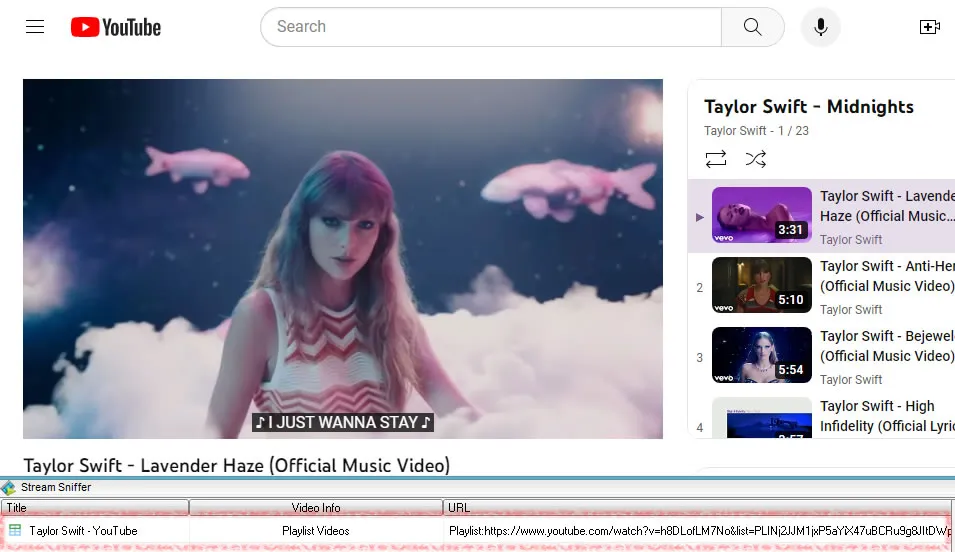Click the magnifier search button

[x=752, y=27]
